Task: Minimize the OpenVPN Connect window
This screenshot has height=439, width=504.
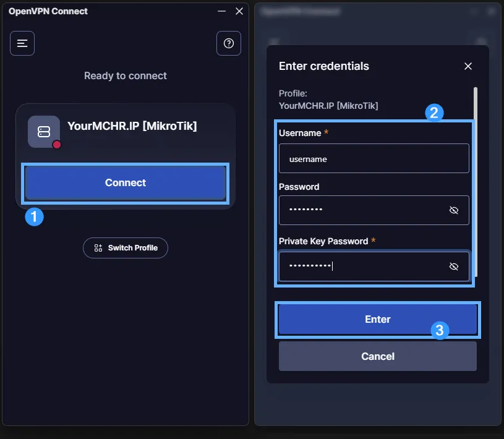Action: tap(221, 11)
